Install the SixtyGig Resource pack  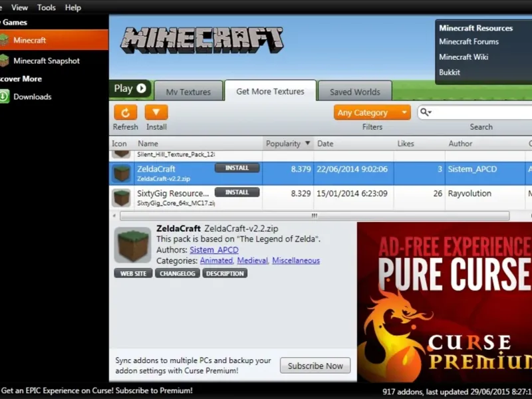237,192
